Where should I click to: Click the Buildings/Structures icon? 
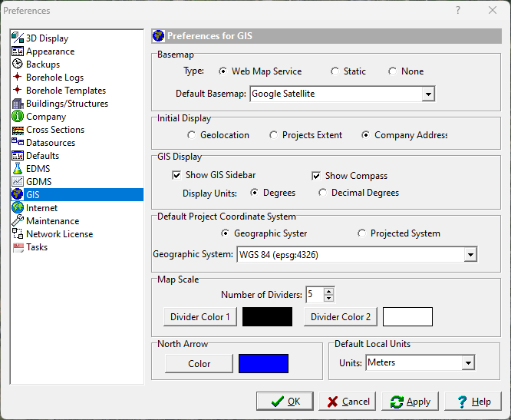[18, 104]
